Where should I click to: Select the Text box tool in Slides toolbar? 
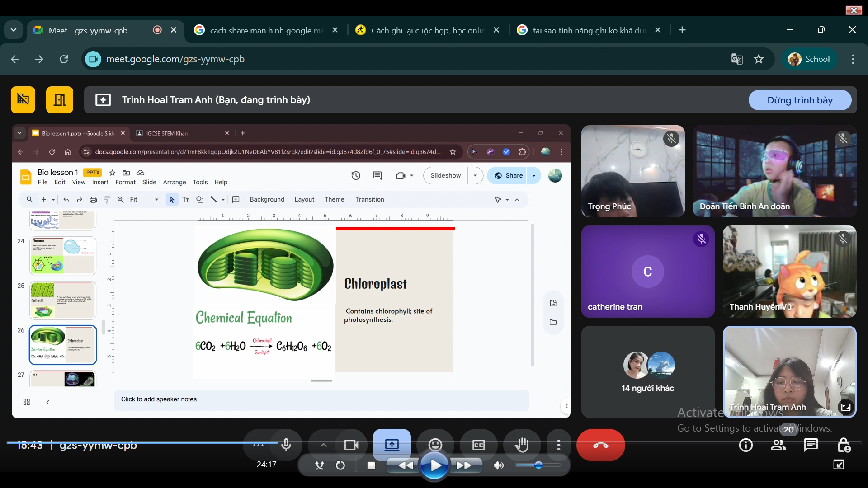click(185, 200)
